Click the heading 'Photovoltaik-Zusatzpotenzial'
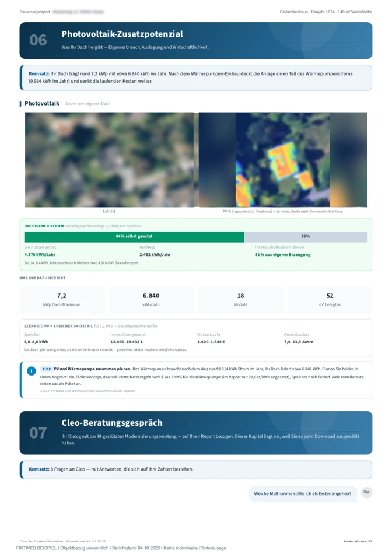The width and height of the screenshot is (392, 554). coord(123,34)
